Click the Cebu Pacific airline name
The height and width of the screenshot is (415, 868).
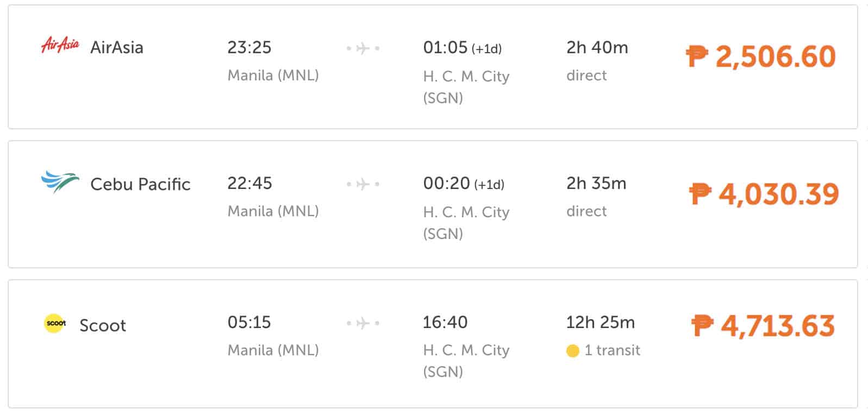click(x=140, y=184)
